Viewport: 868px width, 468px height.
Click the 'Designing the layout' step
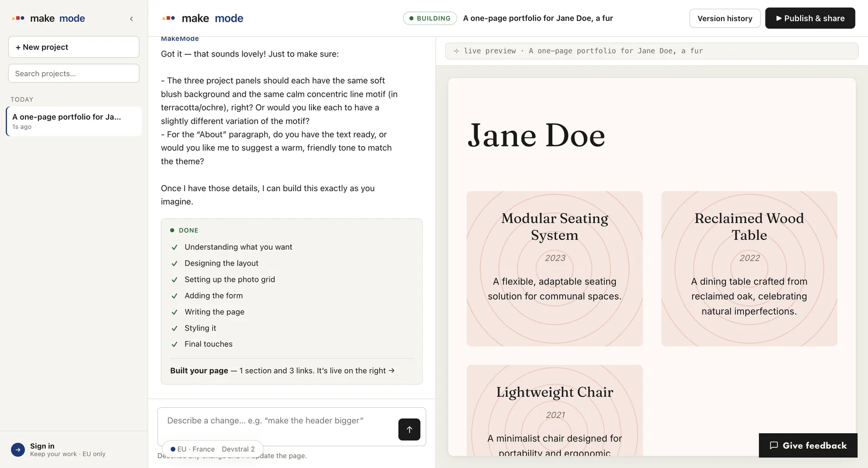(x=221, y=263)
